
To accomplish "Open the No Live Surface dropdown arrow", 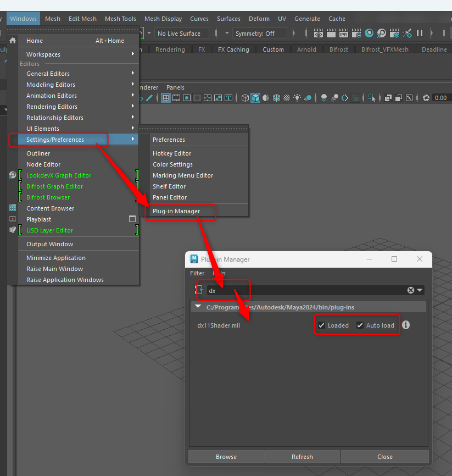I will [149, 33].
